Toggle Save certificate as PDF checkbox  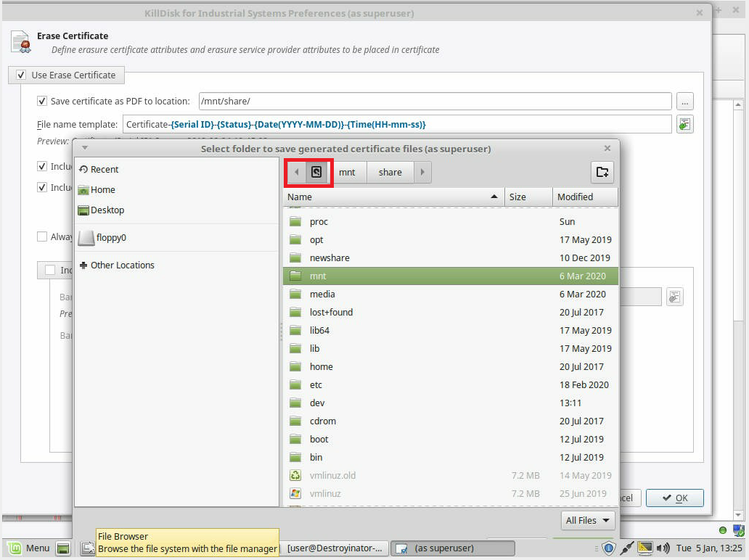42,102
